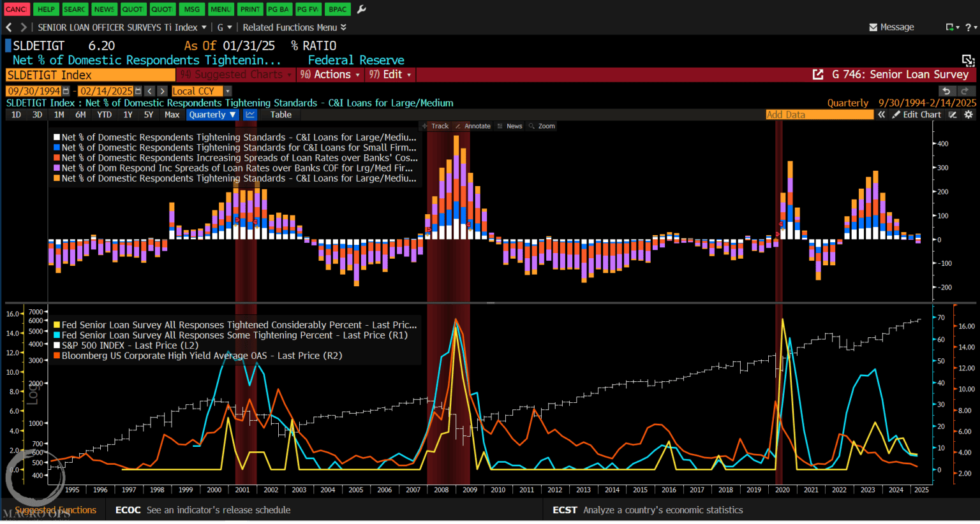Open the 97) Edit dropdown
The height and width of the screenshot is (524, 980).
(389, 74)
